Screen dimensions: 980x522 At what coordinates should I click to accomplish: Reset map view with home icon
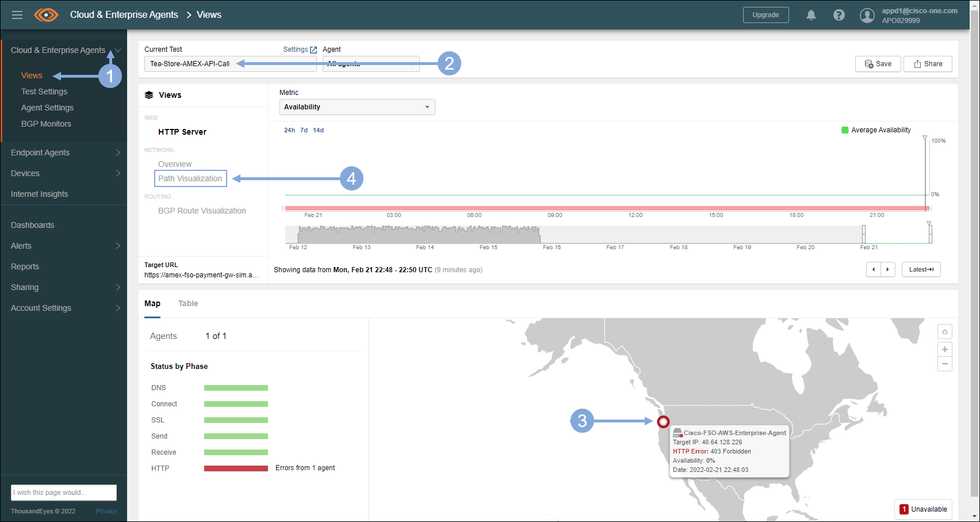pos(944,332)
